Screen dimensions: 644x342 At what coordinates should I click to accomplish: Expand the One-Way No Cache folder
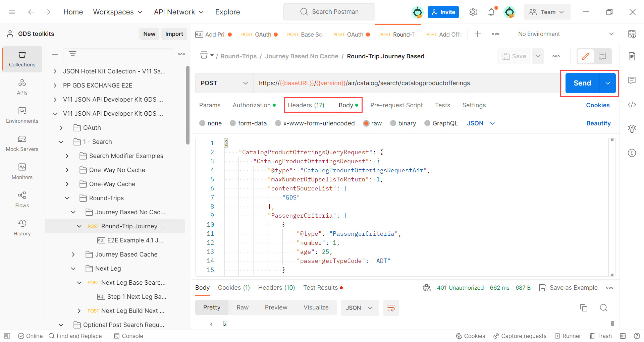[67, 170]
